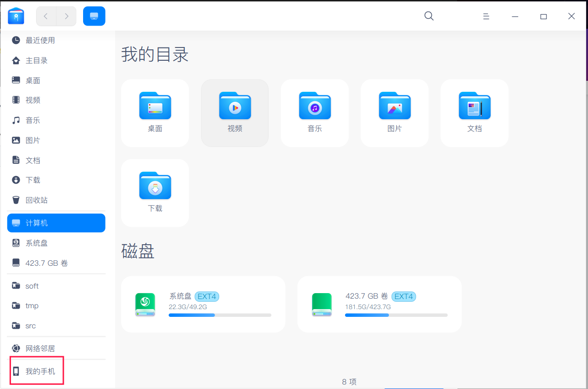Image resolution: width=588 pixels, height=389 pixels.
Task: Open the 音乐 folder tile
Action: 315,112
